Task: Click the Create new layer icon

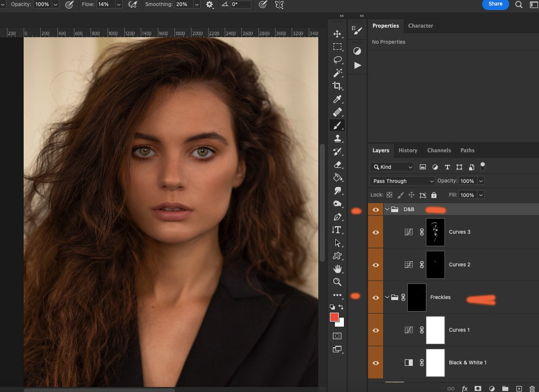Action: (518, 388)
